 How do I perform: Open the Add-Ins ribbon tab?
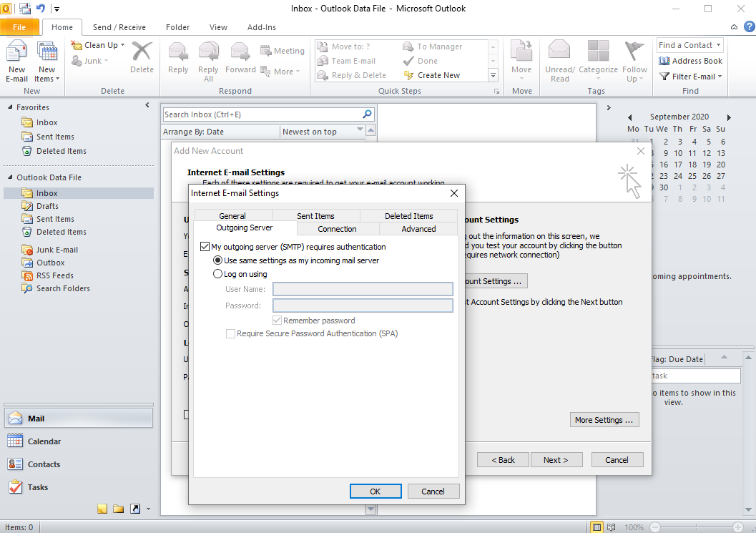click(x=261, y=27)
